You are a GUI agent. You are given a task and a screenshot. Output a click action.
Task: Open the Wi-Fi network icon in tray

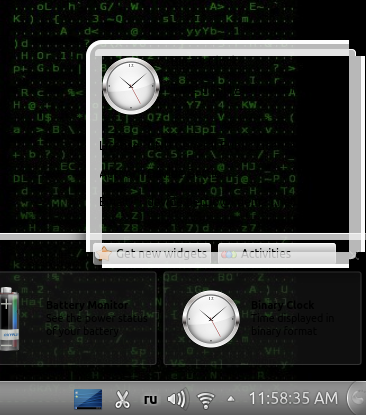pyautogui.click(x=206, y=399)
